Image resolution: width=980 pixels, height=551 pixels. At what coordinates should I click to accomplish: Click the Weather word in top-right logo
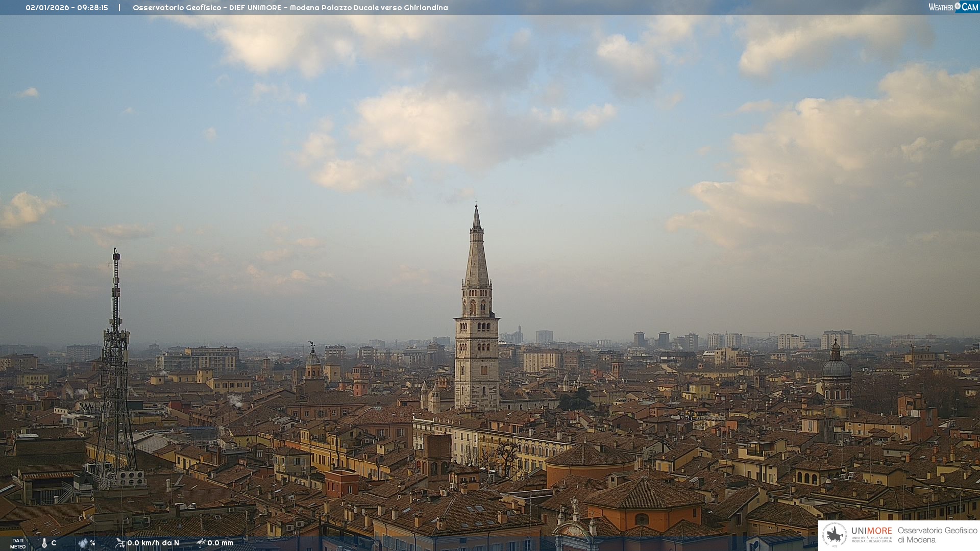941,7
